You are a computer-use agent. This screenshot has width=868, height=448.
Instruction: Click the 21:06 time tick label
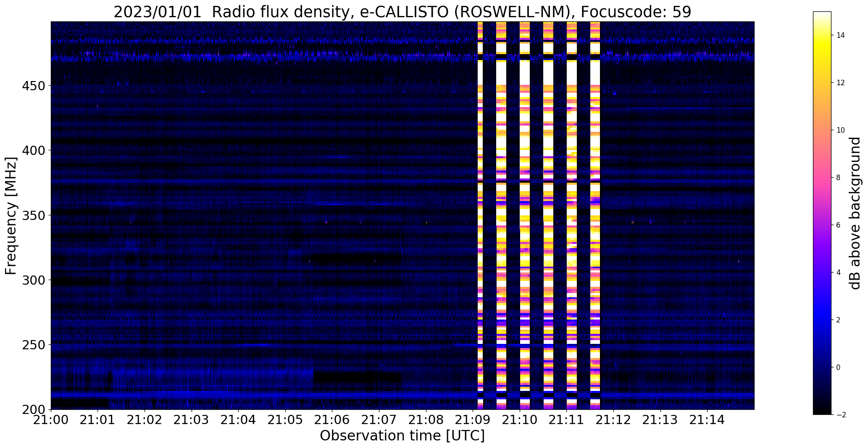click(x=332, y=420)
